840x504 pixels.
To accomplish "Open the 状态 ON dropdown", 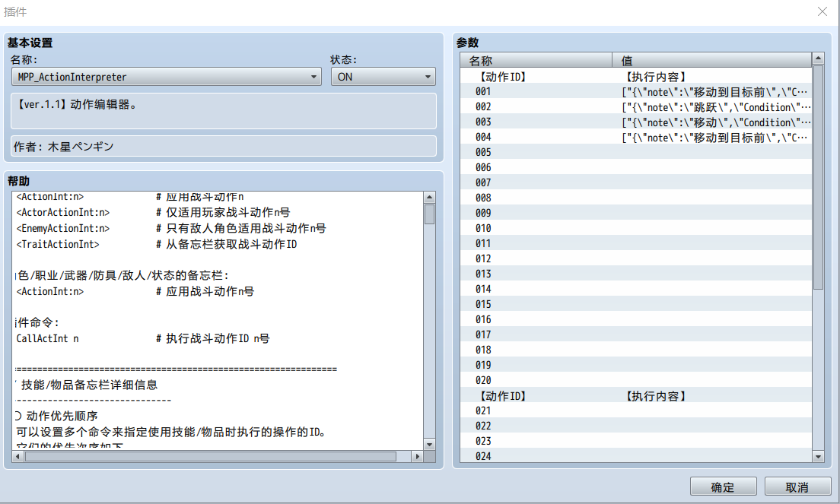I will click(383, 77).
